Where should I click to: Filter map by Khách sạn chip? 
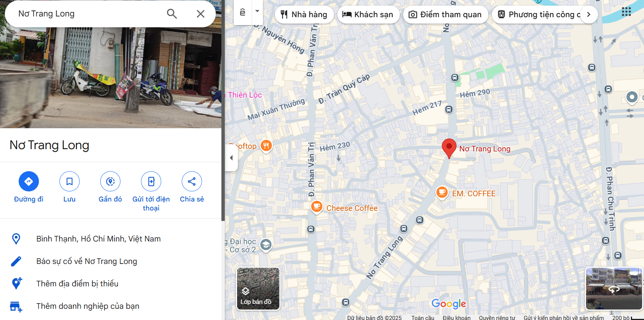coord(368,15)
